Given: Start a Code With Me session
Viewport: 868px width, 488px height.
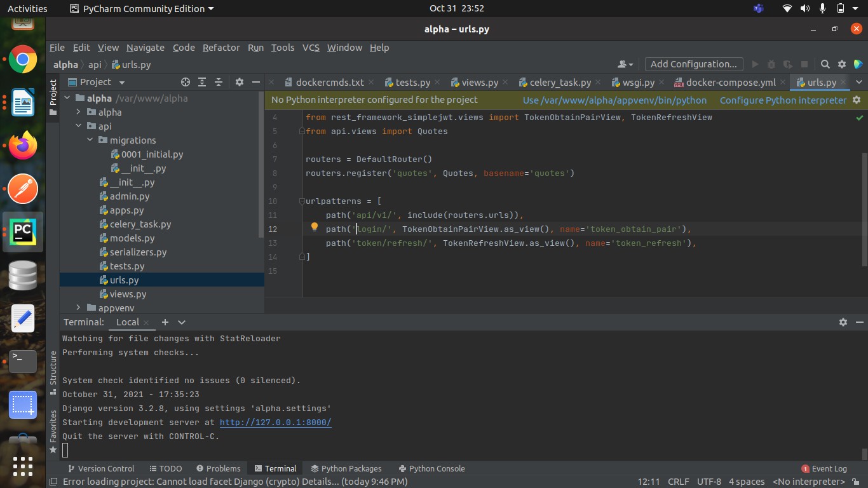Looking at the screenshot, I should (x=858, y=64).
